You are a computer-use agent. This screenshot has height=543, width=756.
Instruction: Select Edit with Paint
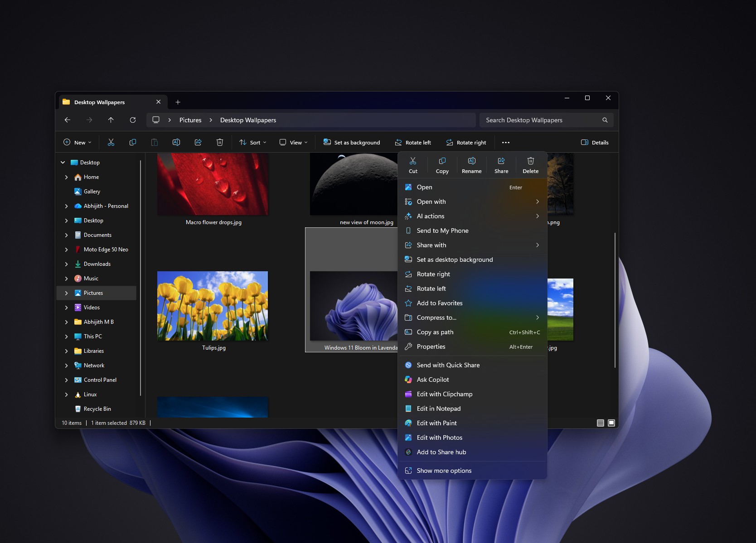pos(472,423)
